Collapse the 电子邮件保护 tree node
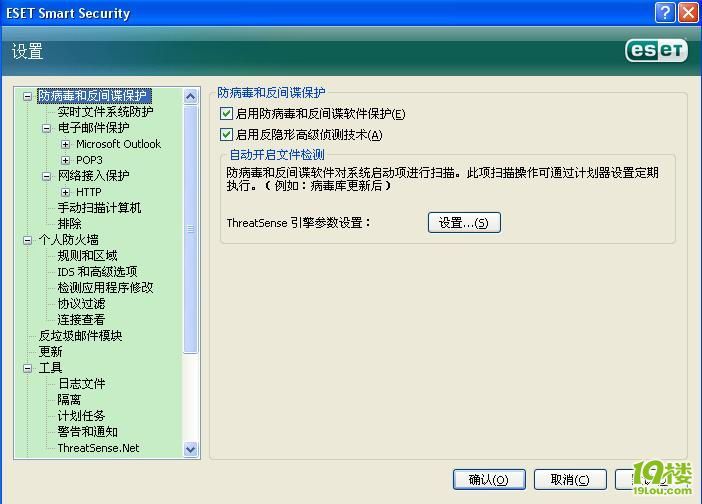702x504 pixels. point(46,128)
